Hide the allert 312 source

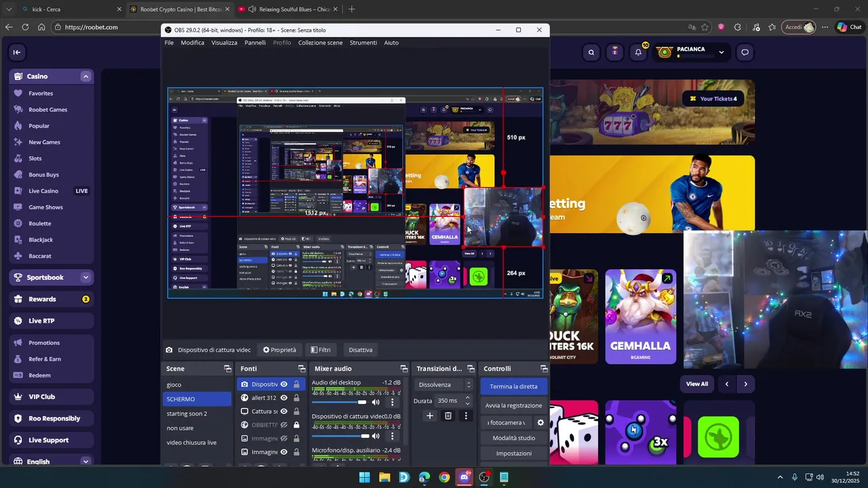click(x=283, y=398)
